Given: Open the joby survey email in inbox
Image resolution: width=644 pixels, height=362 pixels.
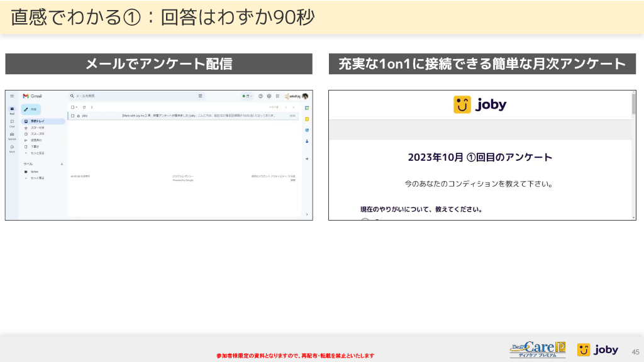Looking at the screenshot, I should pos(189,116).
